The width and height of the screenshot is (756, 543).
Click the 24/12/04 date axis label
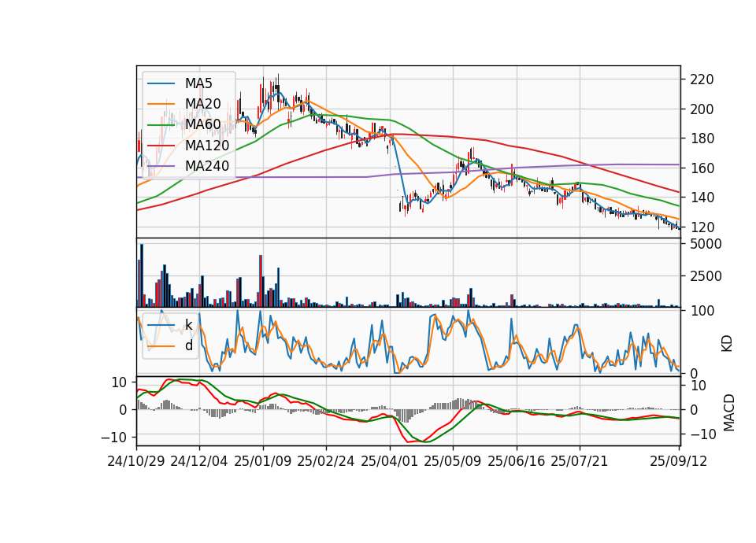pos(199,461)
